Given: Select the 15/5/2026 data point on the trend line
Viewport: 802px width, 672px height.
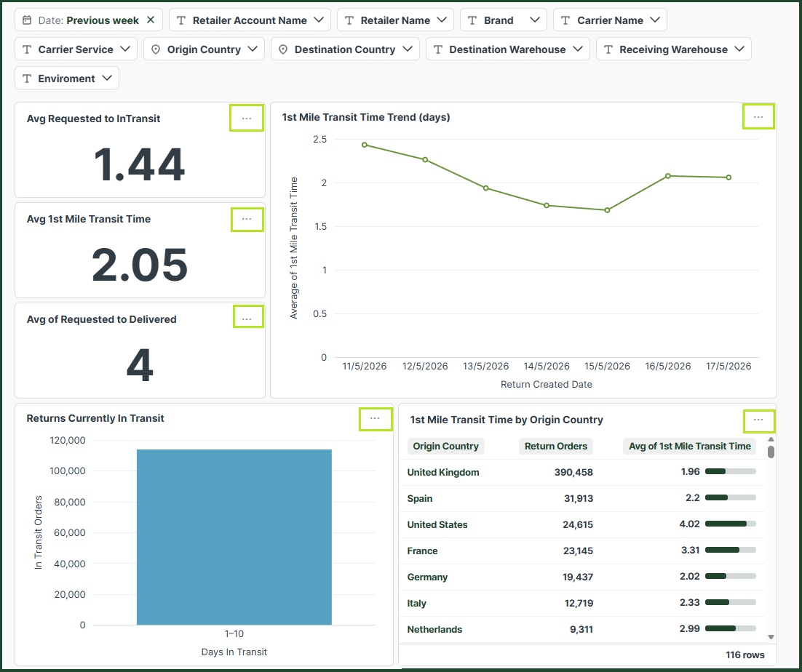Looking at the screenshot, I should pyautogui.click(x=607, y=210).
